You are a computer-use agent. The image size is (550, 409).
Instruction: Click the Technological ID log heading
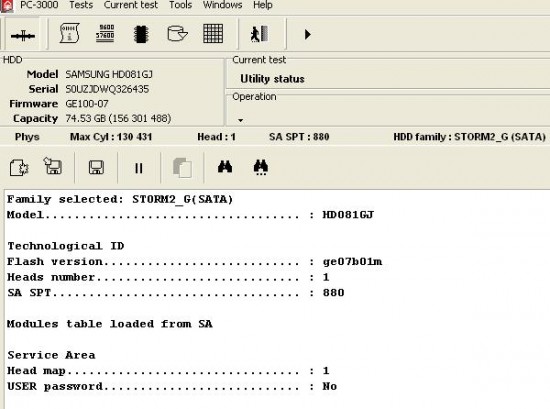point(66,246)
